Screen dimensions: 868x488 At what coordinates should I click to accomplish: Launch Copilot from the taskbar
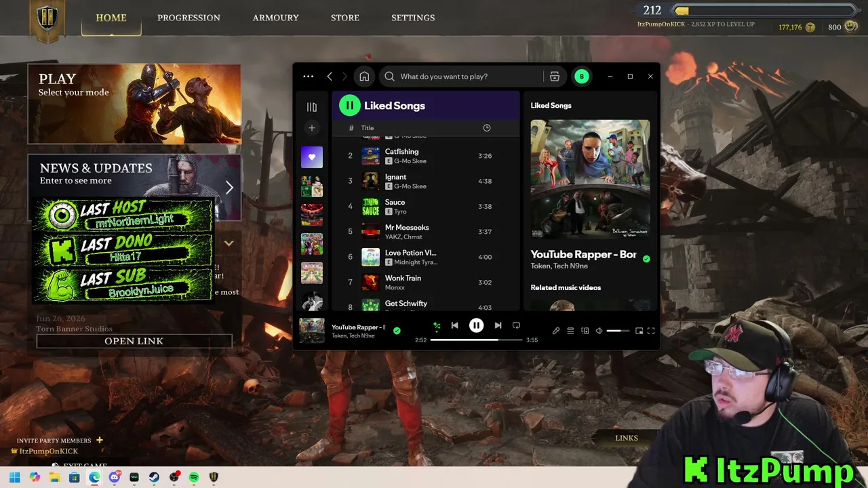pyautogui.click(x=35, y=477)
